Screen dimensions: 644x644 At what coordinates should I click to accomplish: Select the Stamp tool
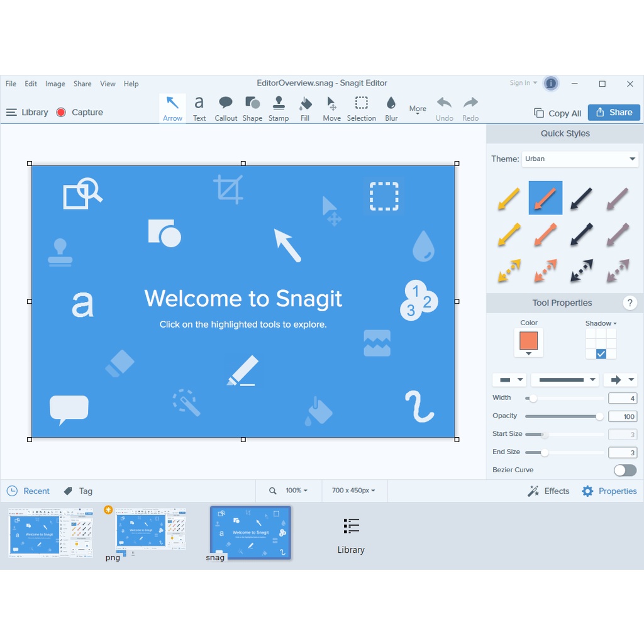coord(279,108)
